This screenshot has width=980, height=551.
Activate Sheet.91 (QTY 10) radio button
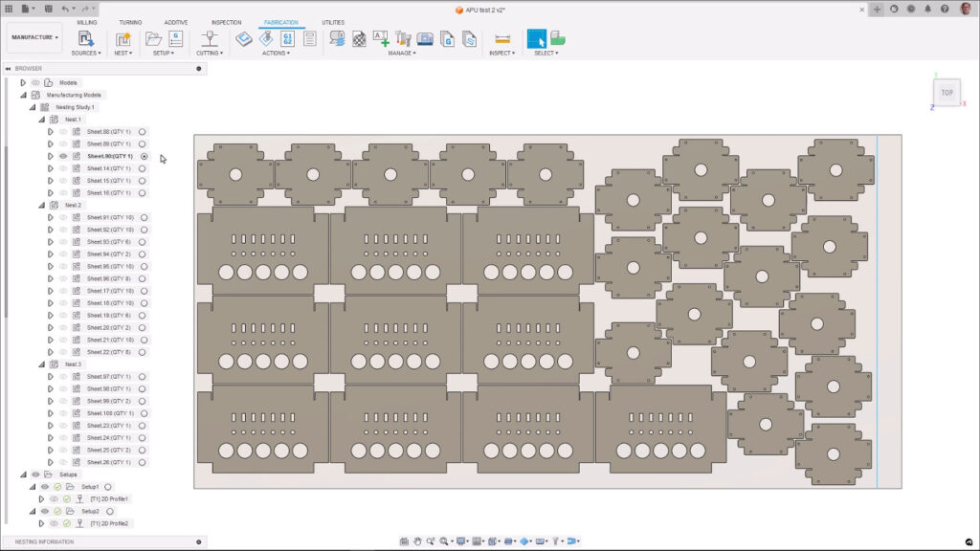coord(144,217)
